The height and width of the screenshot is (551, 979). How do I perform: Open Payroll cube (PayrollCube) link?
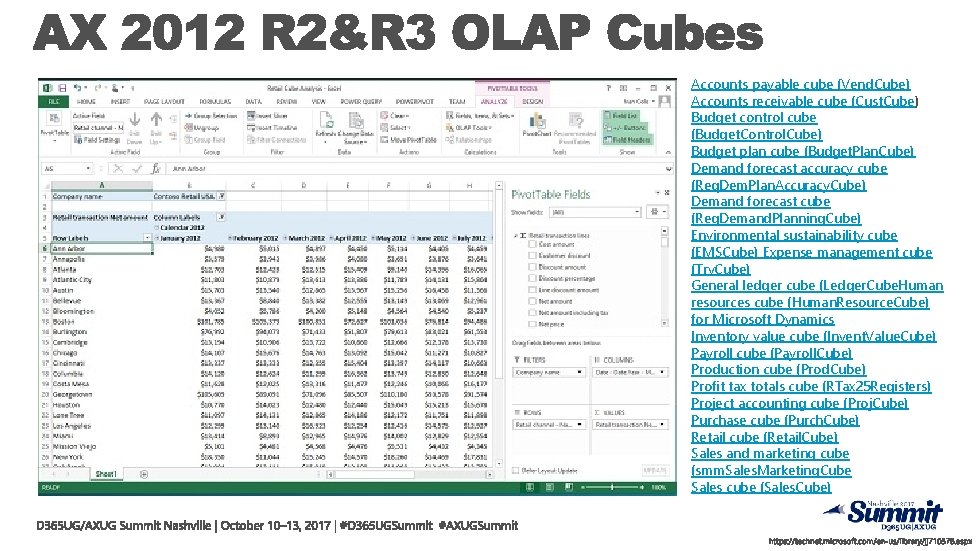771,353
